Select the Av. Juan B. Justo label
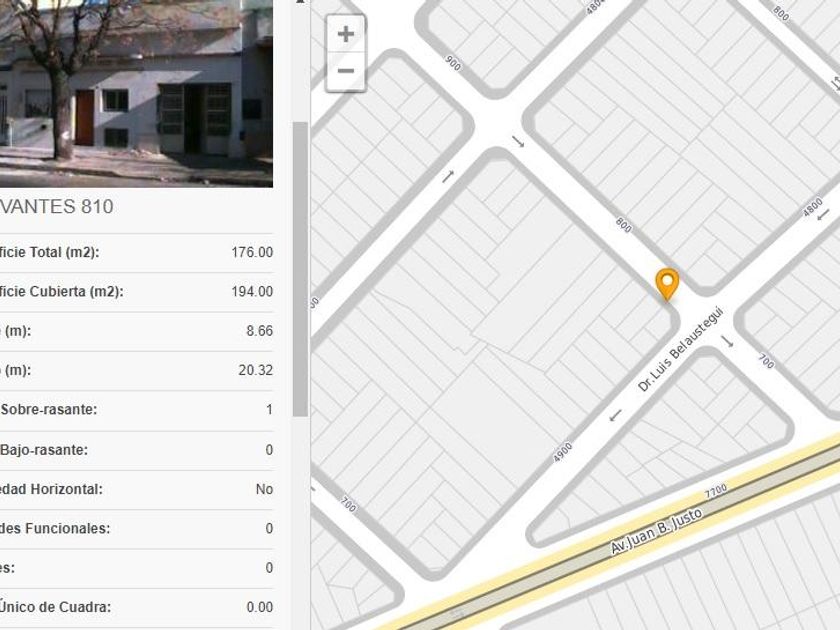 [x=656, y=531]
